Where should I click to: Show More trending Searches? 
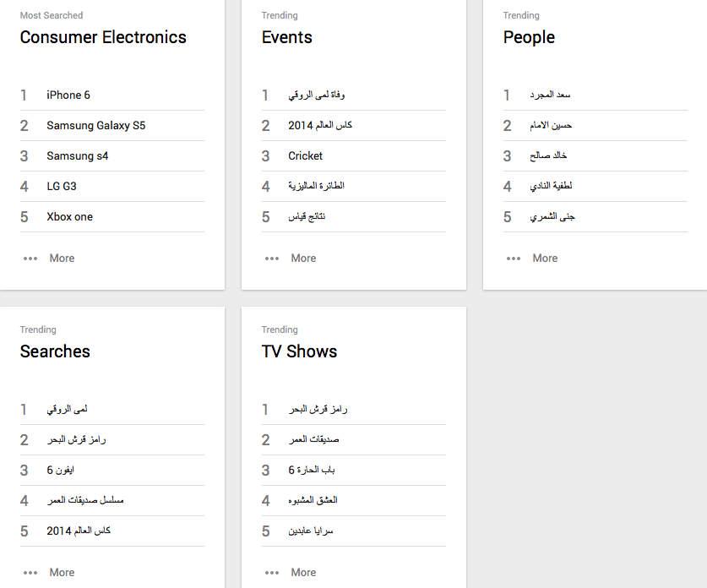(x=62, y=573)
